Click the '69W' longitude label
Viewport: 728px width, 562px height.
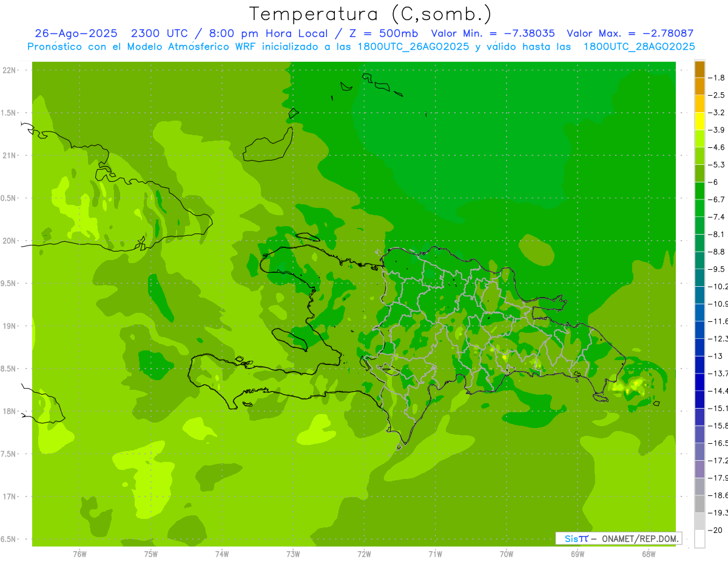pos(578,554)
